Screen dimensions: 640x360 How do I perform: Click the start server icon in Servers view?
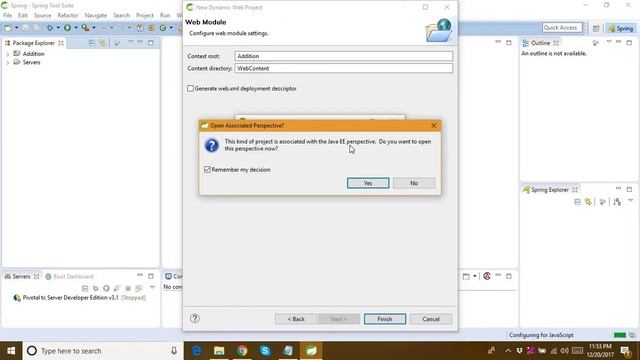tap(106, 288)
